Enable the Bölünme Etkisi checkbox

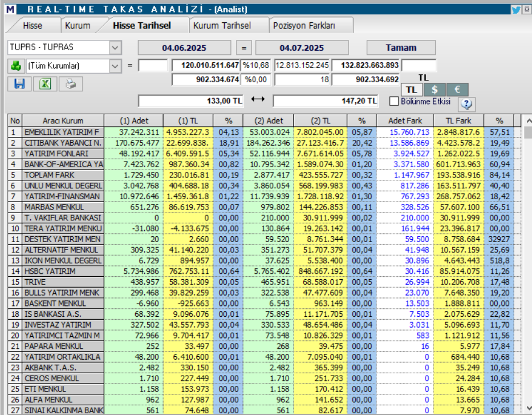[394, 102]
